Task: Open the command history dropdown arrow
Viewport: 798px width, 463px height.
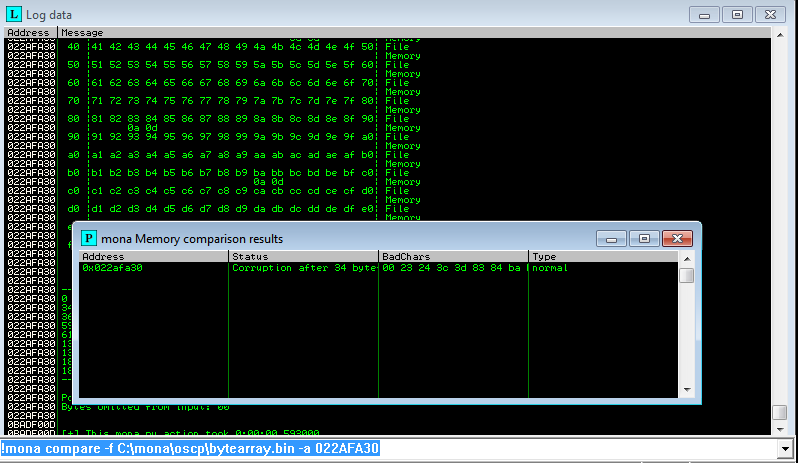Action: tap(785, 449)
